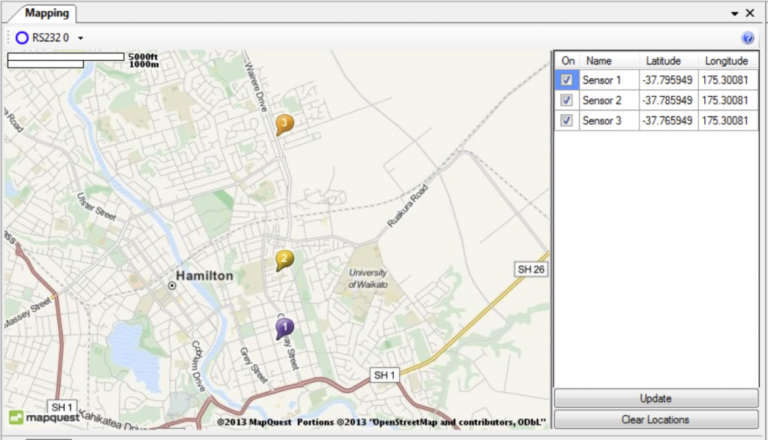Click Sensor 2 longitude 175.30081
This screenshot has height=440, width=768.
728,100
